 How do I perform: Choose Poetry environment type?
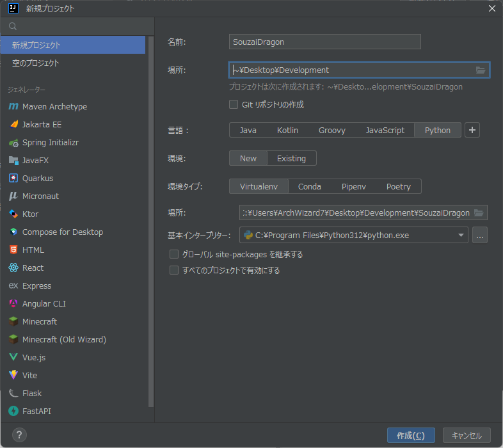pos(399,186)
